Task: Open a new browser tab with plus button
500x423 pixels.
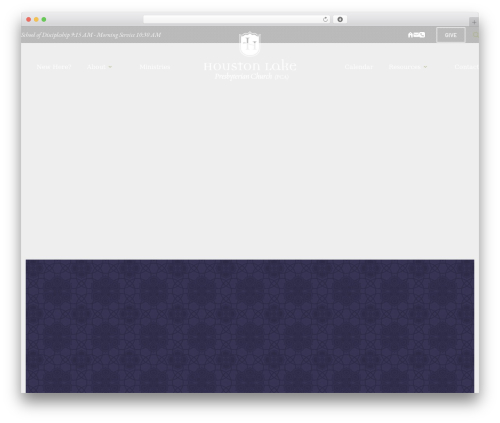Action: [474, 22]
